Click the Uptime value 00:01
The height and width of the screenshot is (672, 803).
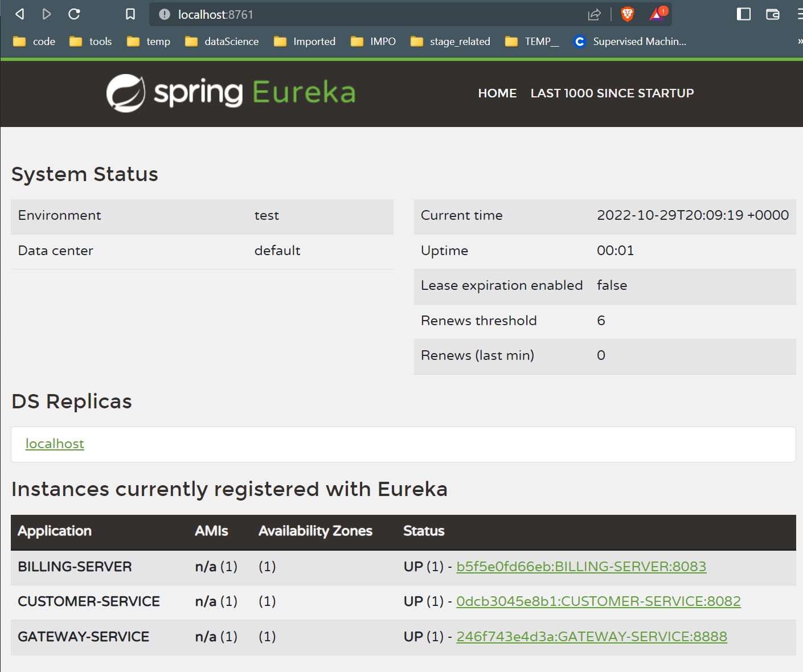coord(615,251)
